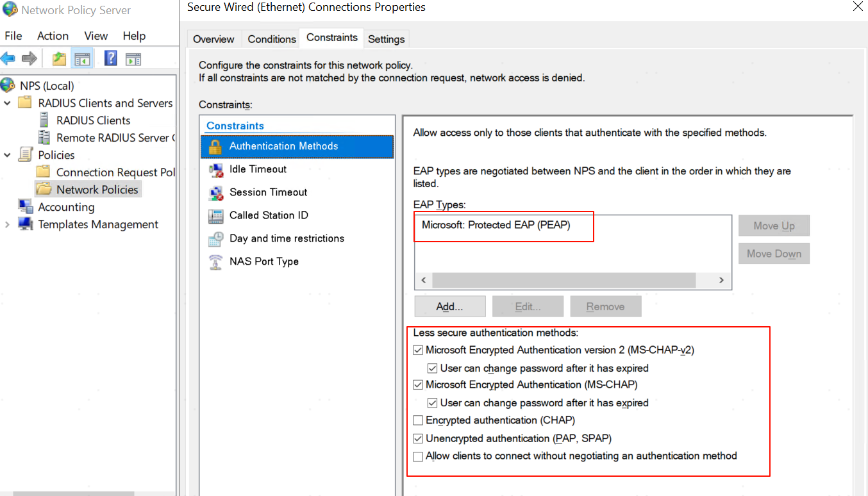Image resolution: width=868 pixels, height=496 pixels.
Task: Click the Move Up button
Action: point(774,226)
